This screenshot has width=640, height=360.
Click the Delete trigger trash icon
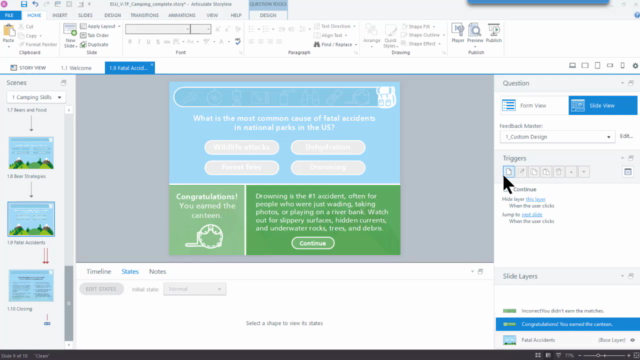(x=559, y=172)
